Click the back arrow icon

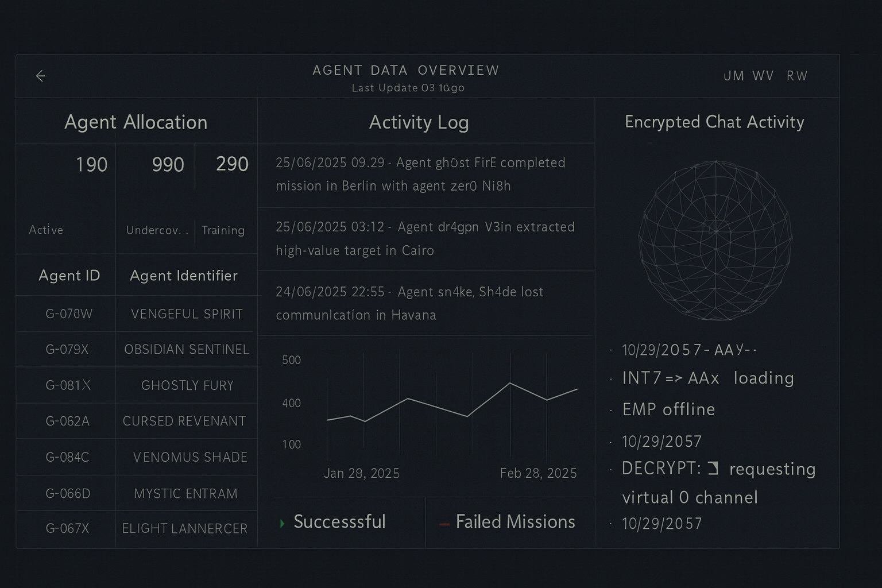(x=40, y=76)
